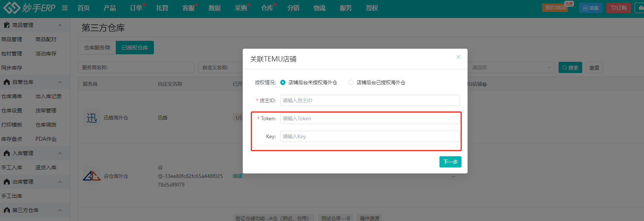Open 仓库清单 in sidebar
This screenshot has width=644, height=221.
coord(12,96)
